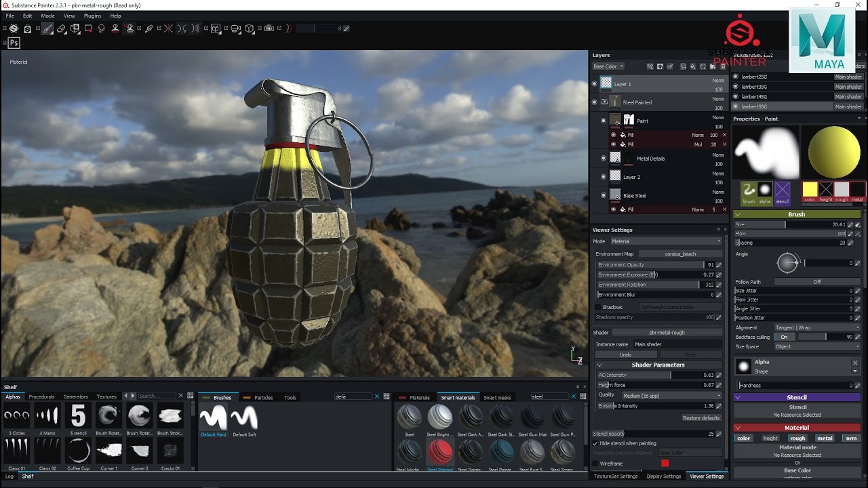868x488 pixels.
Task: Click the yellow color swatch in Properties
Action: (810, 190)
